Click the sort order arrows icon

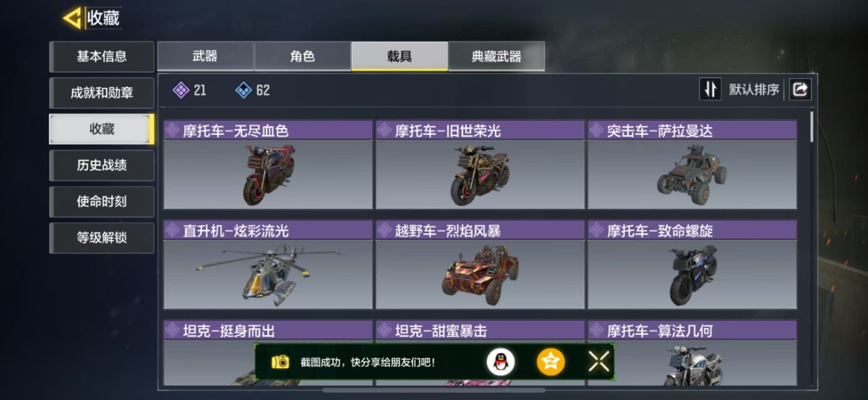pos(710,89)
